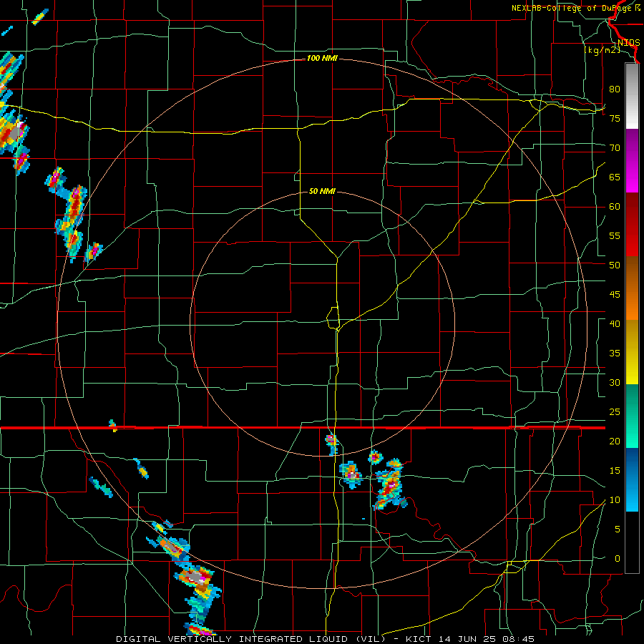
Task: Click the legend value 10
Action: coord(615,500)
